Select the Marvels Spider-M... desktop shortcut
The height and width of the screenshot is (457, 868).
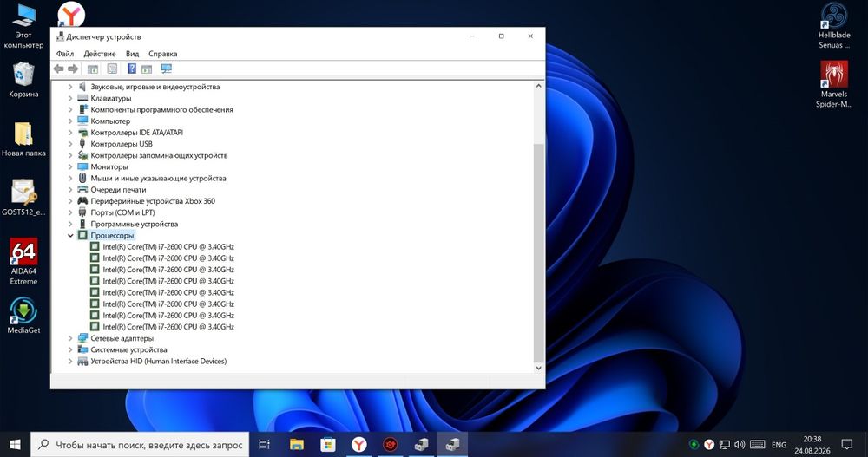coord(833,84)
